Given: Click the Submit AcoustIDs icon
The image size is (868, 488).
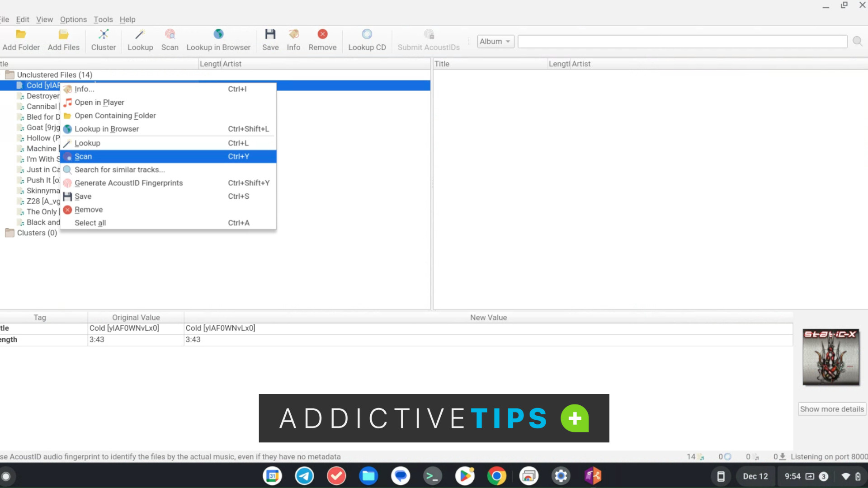Looking at the screenshot, I should 429,40.
